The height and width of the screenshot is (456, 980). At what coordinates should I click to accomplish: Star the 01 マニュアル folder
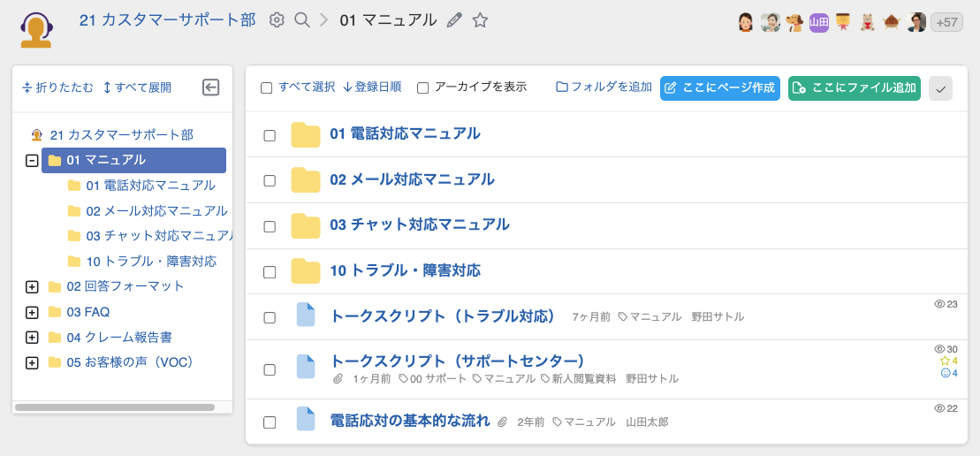pyautogui.click(x=480, y=20)
